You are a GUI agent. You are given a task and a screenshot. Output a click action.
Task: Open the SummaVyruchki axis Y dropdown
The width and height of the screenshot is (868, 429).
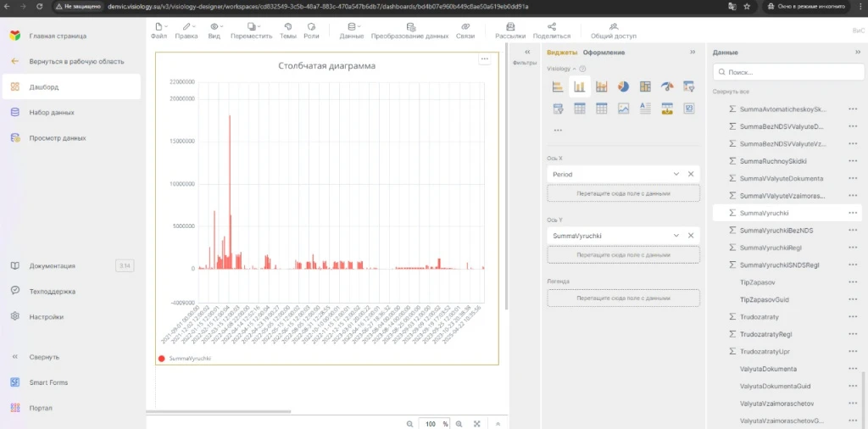point(676,235)
